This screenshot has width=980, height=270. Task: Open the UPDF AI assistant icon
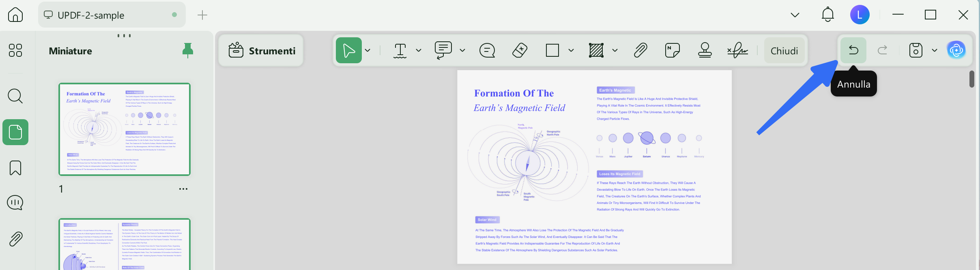[x=956, y=50]
